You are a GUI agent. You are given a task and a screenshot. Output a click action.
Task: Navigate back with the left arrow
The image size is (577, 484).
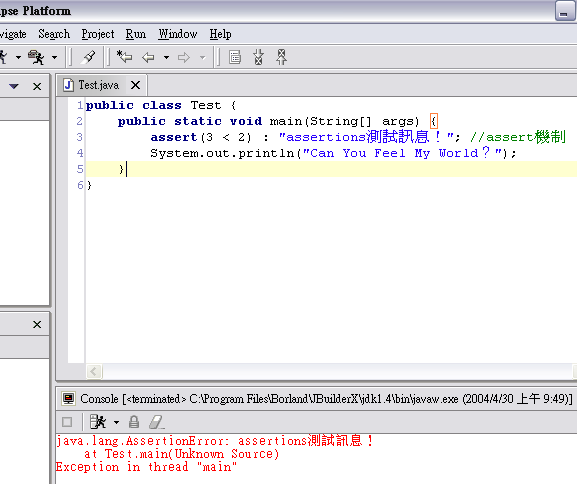[x=148, y=57]
